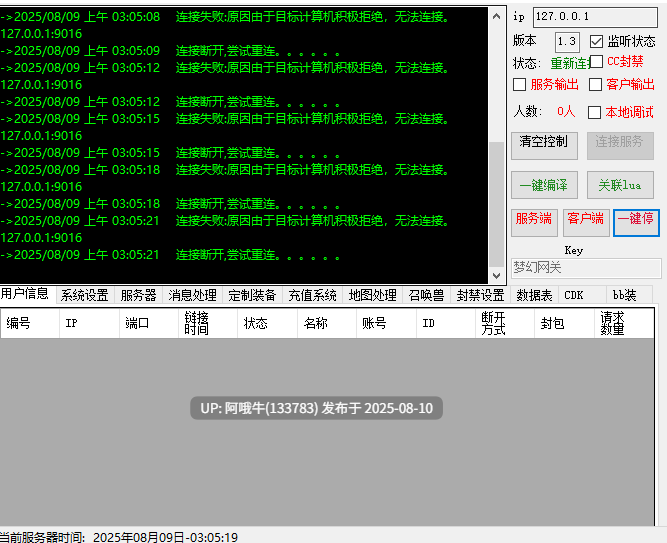Select the 召唤兽 tab
The width and height of the screenshot is (667, 543).
(x=426, y=295)
